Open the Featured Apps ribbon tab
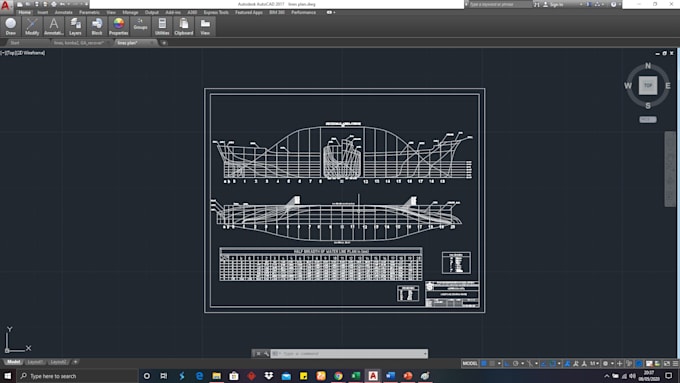Screen dimensions: 680x383 click(x=249, y=13)
